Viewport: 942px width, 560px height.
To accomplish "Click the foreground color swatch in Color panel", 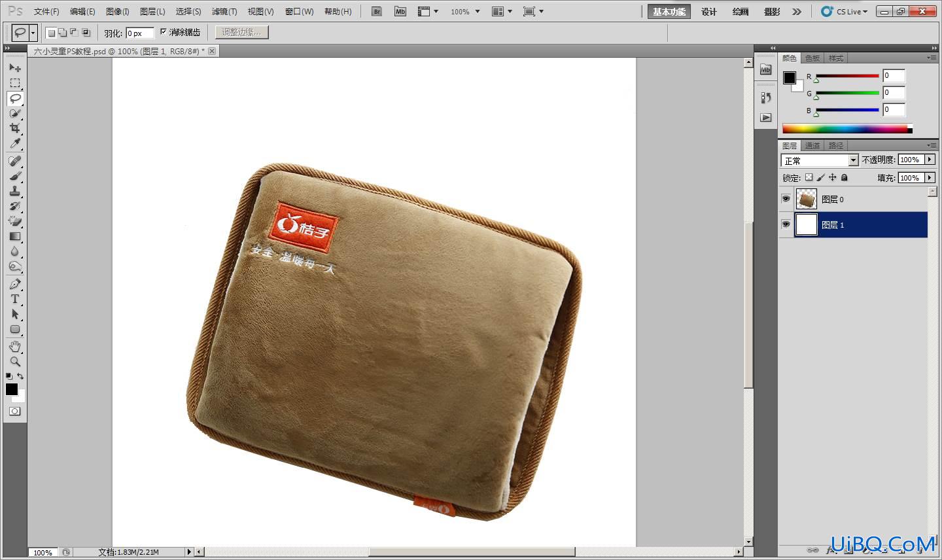I will click(x=790, y=78).
